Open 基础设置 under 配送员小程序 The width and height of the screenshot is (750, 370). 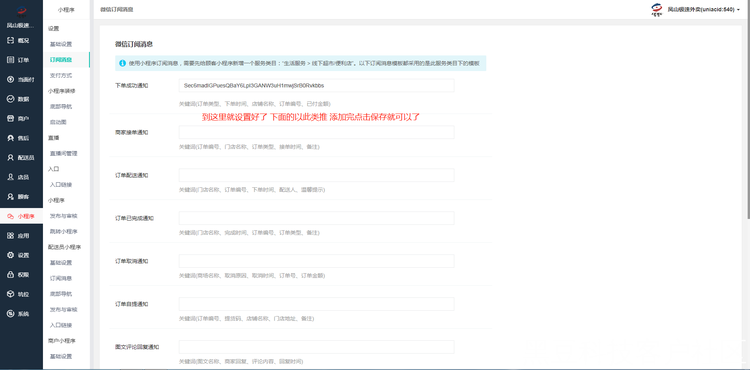point(61,263)
